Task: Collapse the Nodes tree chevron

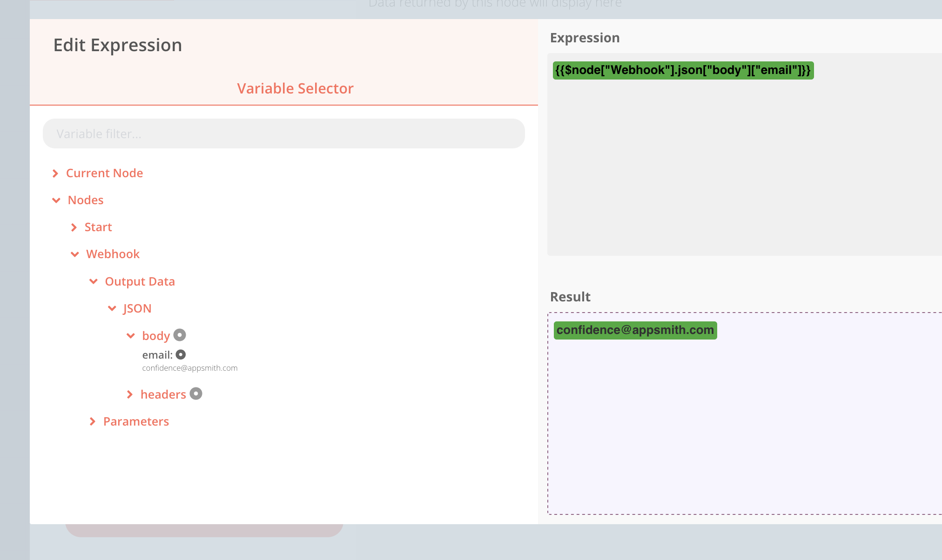Action: (x=56, y=200)
